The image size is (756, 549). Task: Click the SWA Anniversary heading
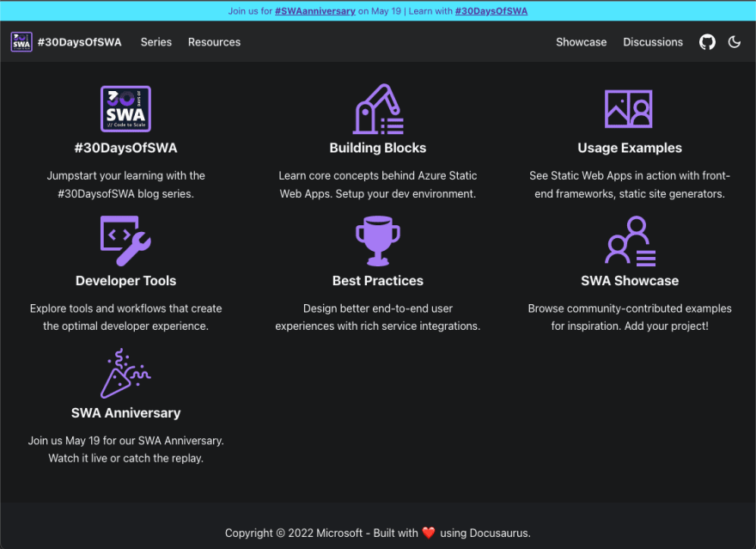pyautogui.click(x=125, y=413)
